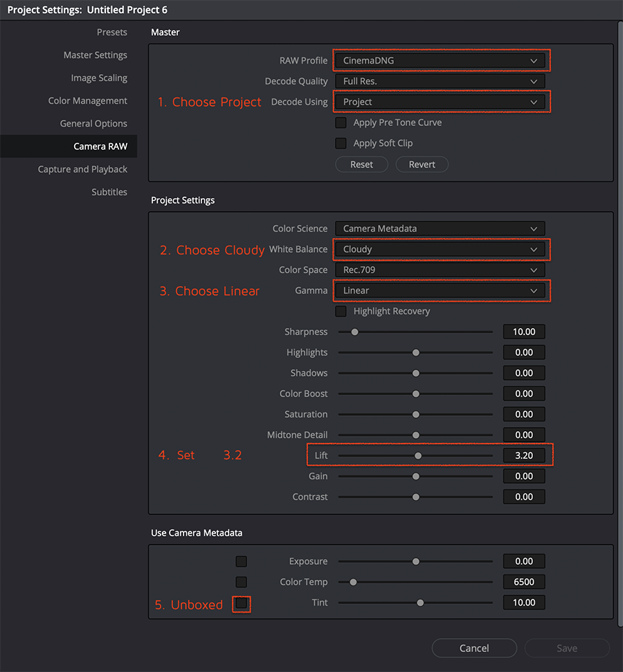Click the Color Temp value field

[524, 582]
